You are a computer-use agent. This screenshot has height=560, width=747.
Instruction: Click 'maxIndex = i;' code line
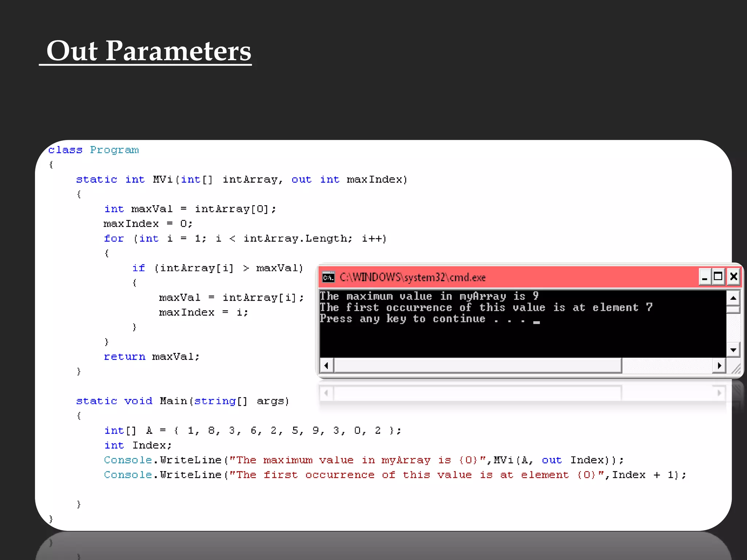tap(204, 312)
